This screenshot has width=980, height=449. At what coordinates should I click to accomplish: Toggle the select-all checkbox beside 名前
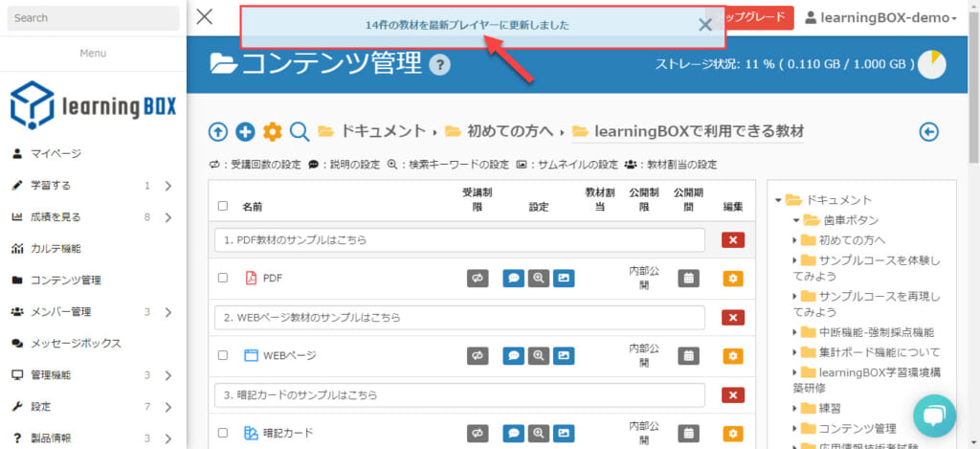[223, 205]
